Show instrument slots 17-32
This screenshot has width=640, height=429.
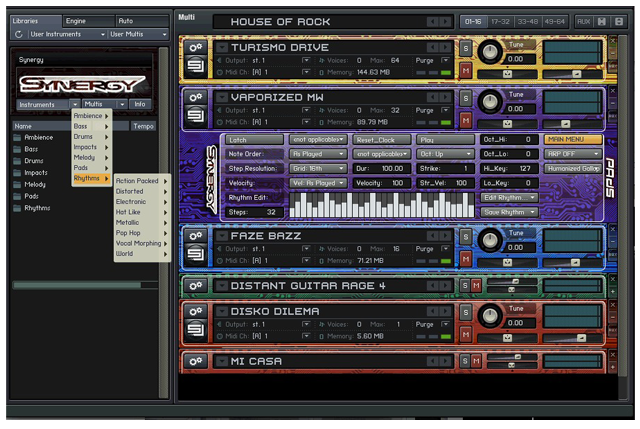500,22
